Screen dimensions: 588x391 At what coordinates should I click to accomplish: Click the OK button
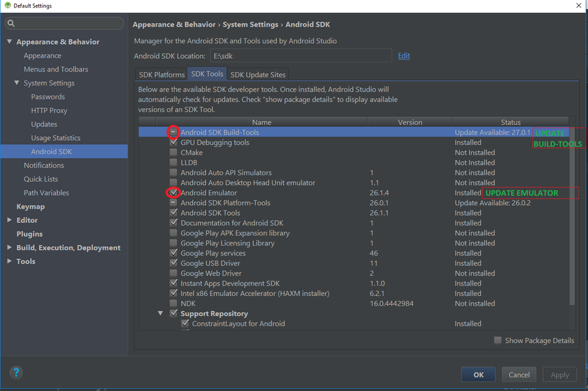478,375
